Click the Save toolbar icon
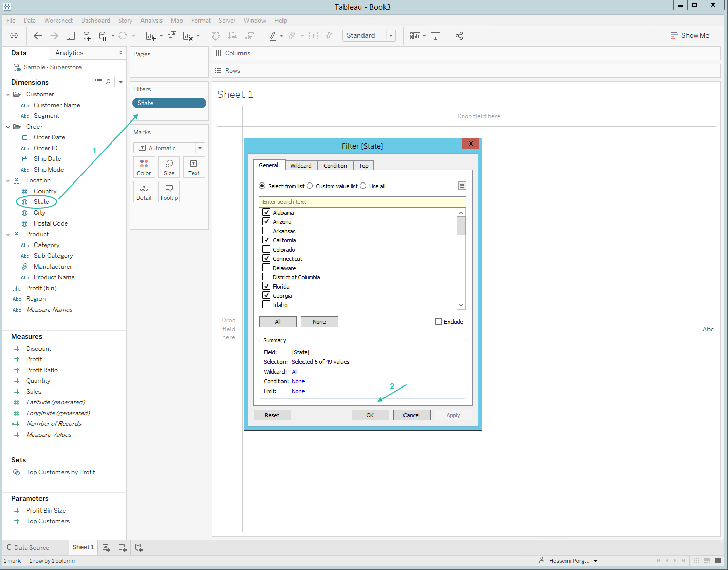The height and width of the screenshot is (570, 728). click(71, 36)
